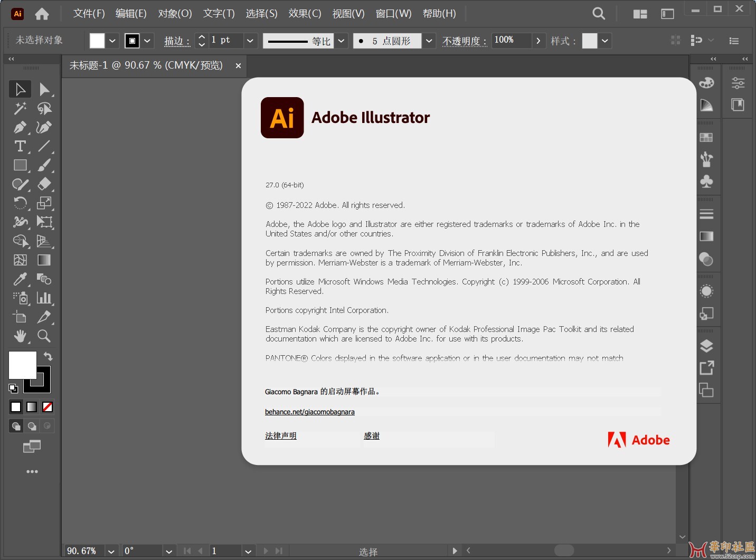Change screen mode button
The height and width of the screenshot is (560, 756).
tap(32, 447)
